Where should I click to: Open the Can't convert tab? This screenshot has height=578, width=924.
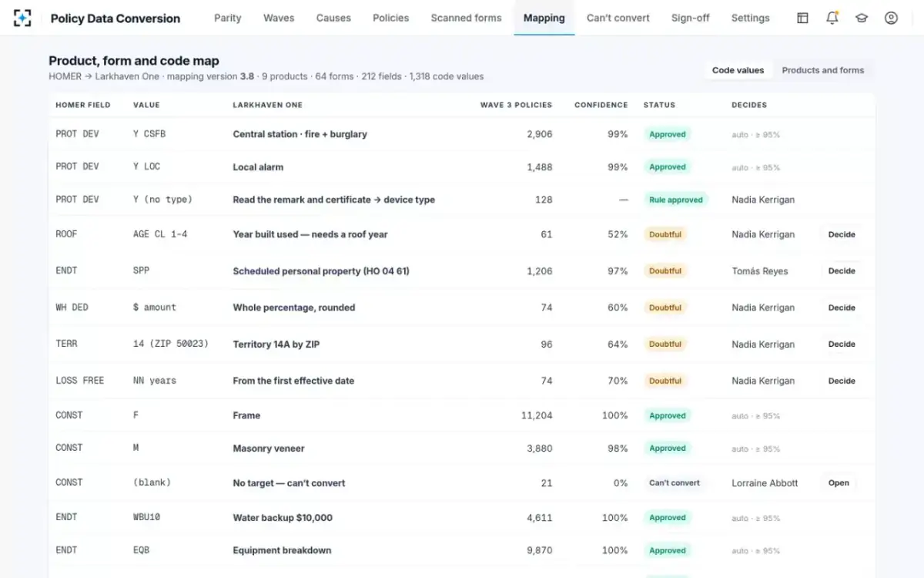point(618,18)
